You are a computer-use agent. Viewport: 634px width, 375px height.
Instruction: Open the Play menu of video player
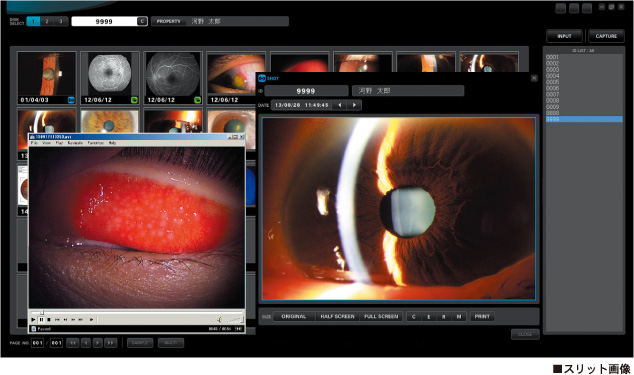pos(59,143)
